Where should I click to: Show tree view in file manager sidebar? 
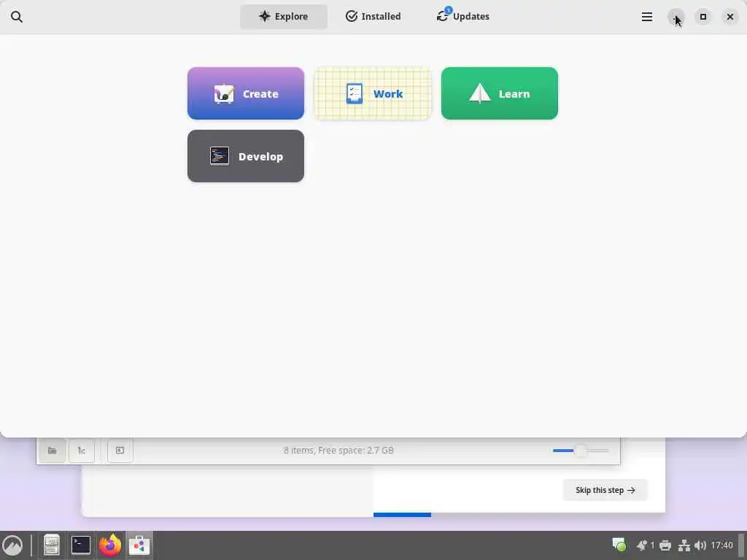tap(82, 451)
